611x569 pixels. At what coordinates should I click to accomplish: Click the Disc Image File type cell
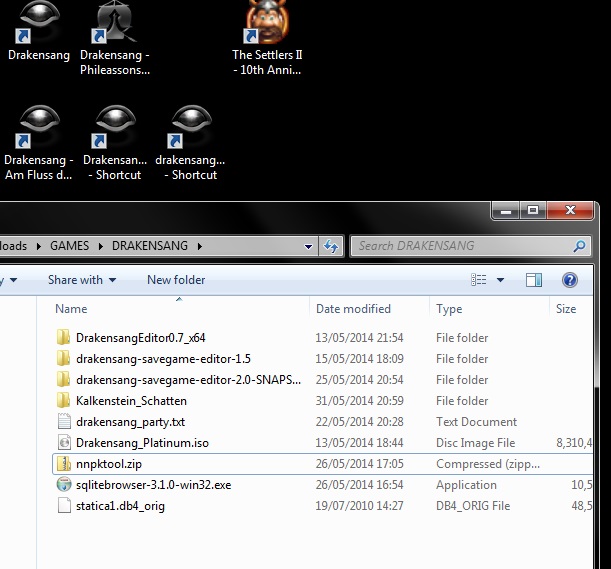click(475, 443)
